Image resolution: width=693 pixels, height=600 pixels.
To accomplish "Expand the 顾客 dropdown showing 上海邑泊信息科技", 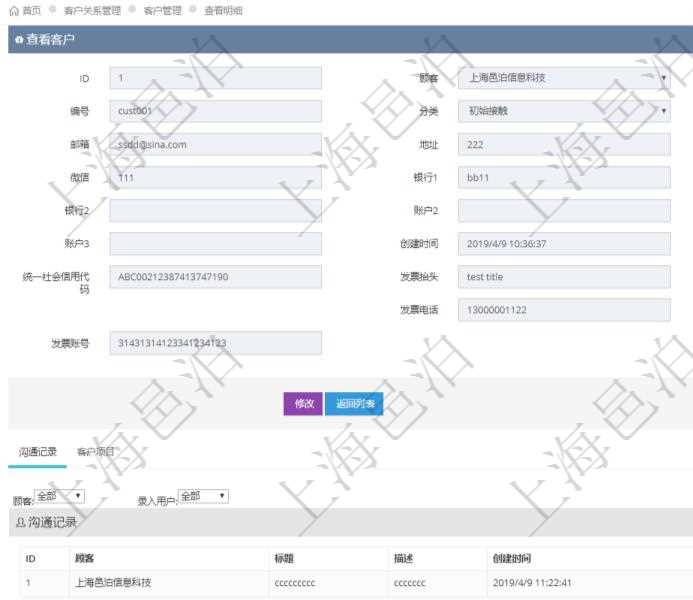I will (564, 78).
